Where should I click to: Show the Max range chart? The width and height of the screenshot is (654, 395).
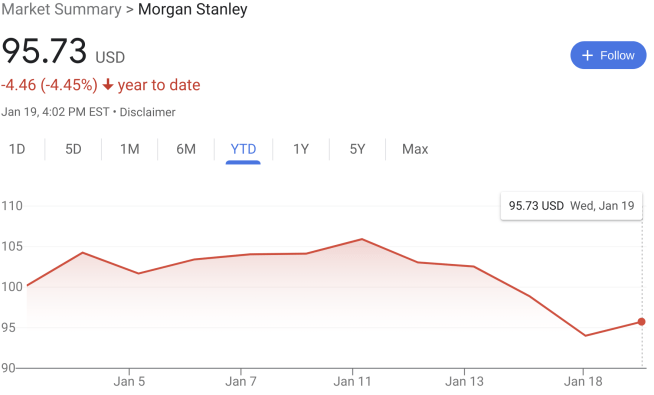(x=415, y=149)
